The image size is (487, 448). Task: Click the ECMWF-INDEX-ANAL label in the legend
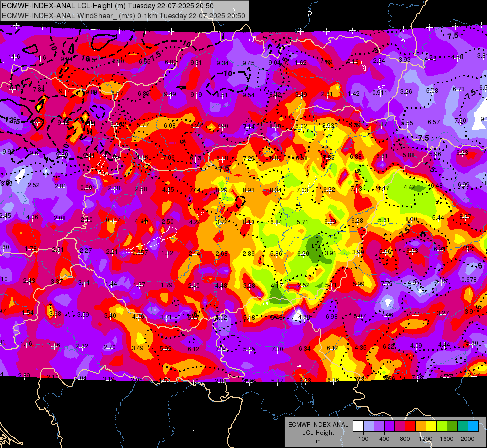coord(318,425)
